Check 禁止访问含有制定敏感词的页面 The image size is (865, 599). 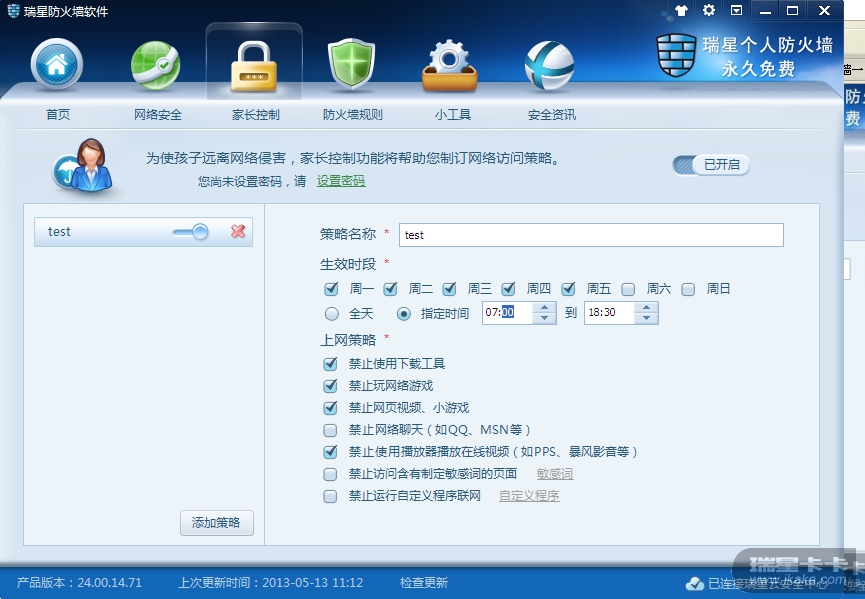pyautogui.click(x=330, y=474)
